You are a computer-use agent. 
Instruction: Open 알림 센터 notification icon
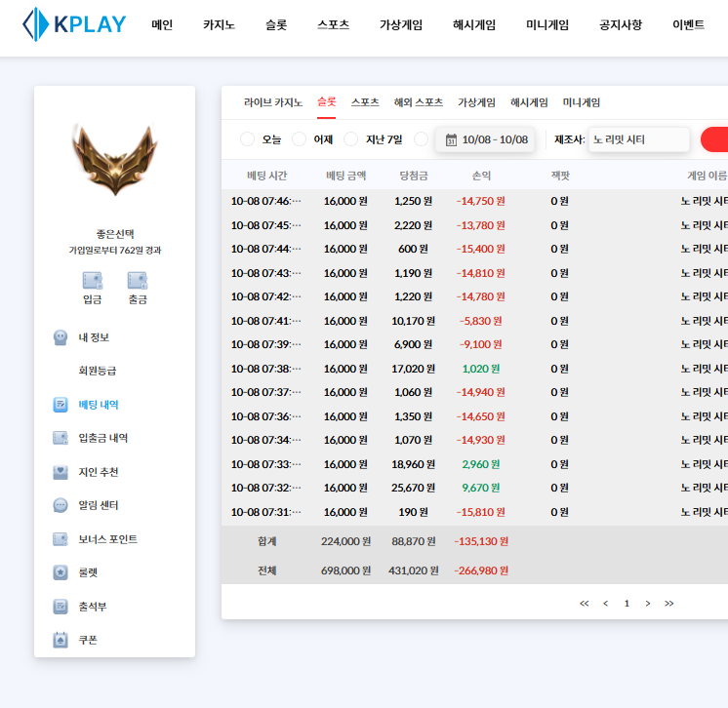[x=61, y=505]
